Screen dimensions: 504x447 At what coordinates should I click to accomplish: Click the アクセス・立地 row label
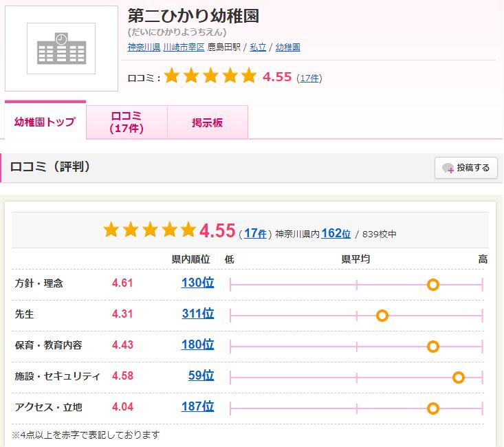[49, 407]
